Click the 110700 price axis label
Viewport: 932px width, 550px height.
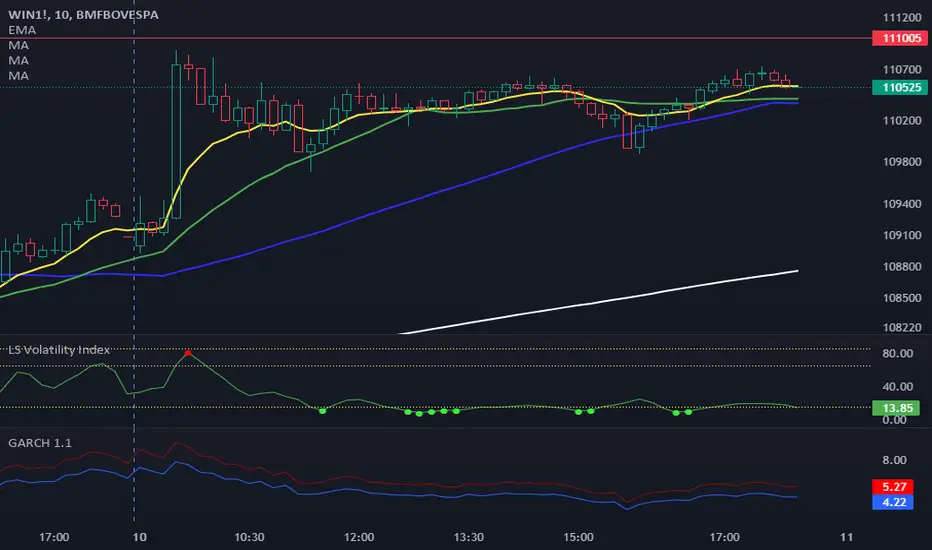click(x=901, y=70)
